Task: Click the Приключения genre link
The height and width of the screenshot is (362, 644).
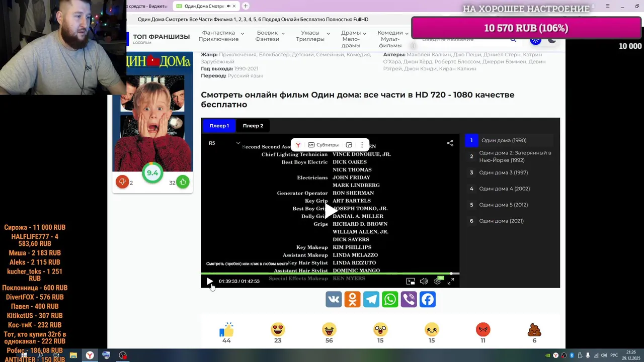Action: [x=237, y=54]
